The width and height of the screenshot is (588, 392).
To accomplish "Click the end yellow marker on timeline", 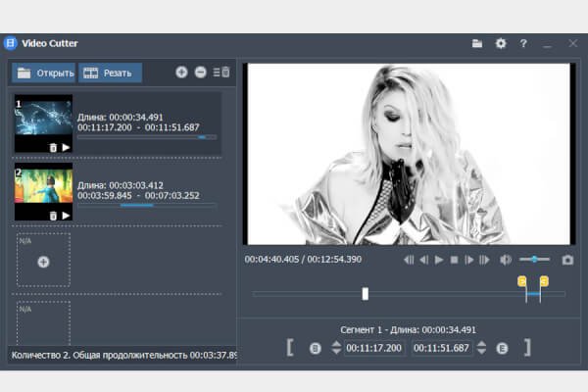I will (x=544, y=281).
